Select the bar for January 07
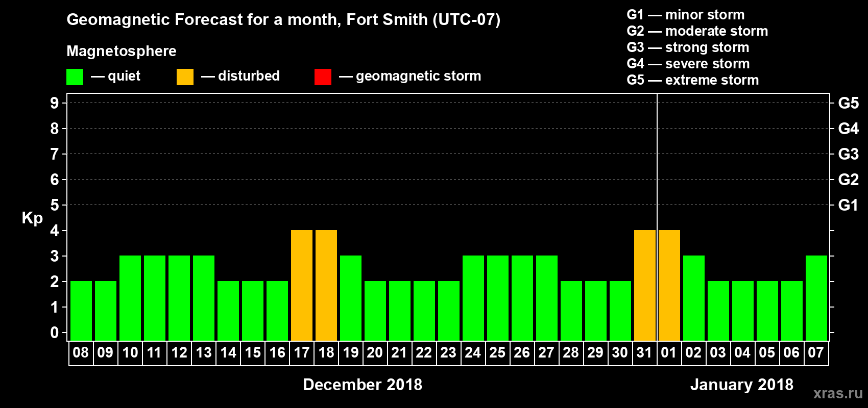Viewport: 868px width, 408px height. 816,298
